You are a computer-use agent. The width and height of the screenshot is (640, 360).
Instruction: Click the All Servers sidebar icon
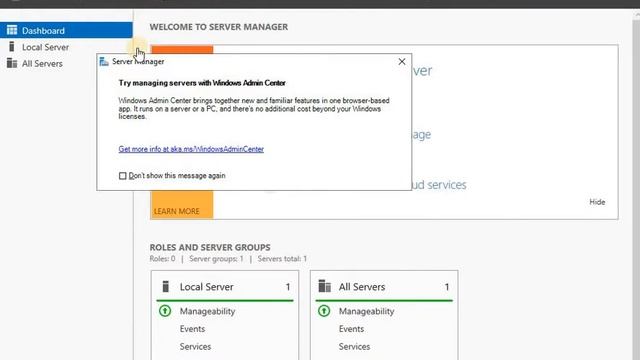tap(12, 63)
